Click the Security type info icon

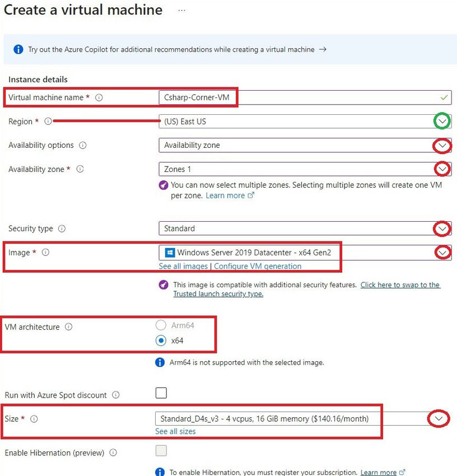pyautogui.click(x=62, y=228)
